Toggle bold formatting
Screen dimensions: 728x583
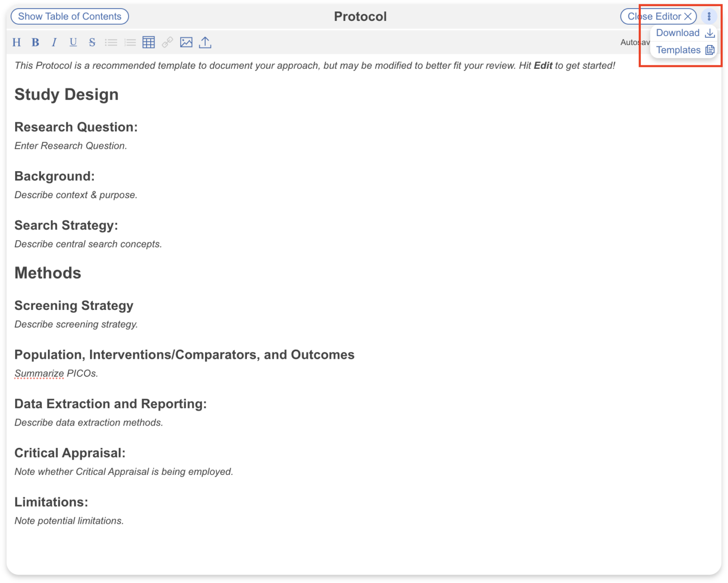35,42
